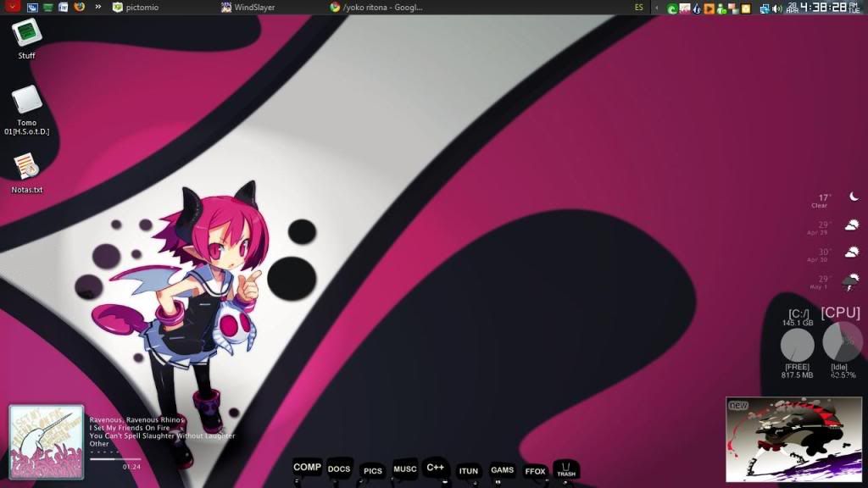Click the Apr 30 forecast weather icon

click(851, 252)
